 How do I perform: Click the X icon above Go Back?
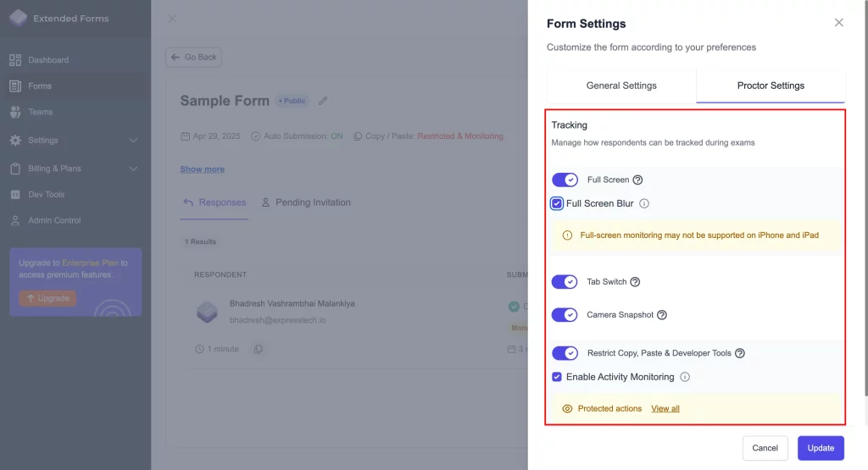pos(172,19)
